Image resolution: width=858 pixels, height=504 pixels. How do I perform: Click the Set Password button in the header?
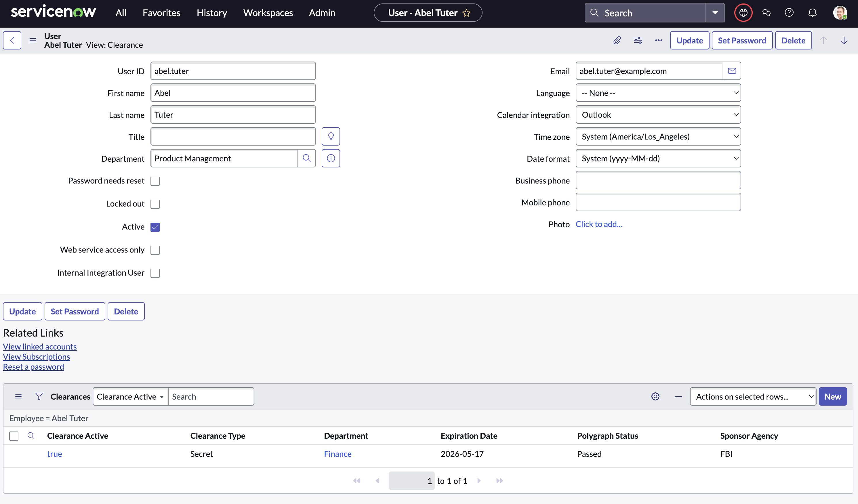click(741, 41)
